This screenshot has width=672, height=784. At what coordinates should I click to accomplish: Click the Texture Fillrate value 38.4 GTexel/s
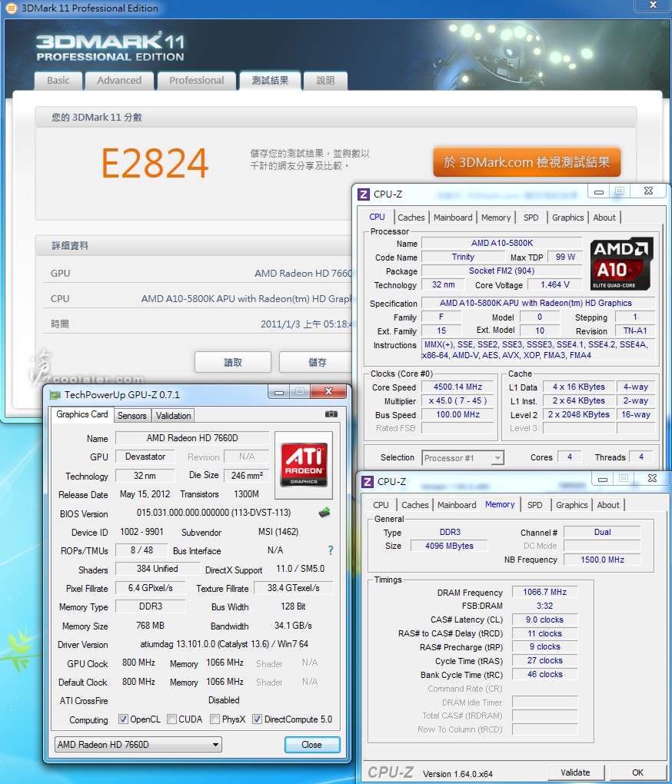click(293, 588)
